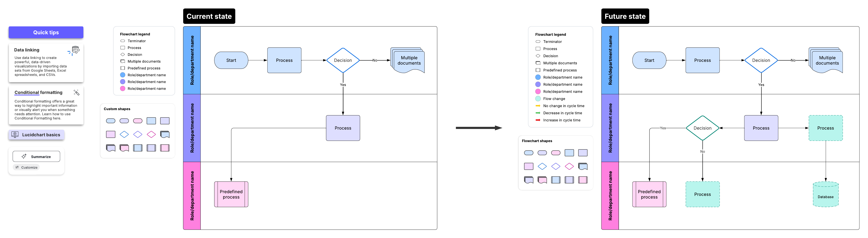
Task: Click the green Decrease in cycle time arrow
Action: [538, 113]
